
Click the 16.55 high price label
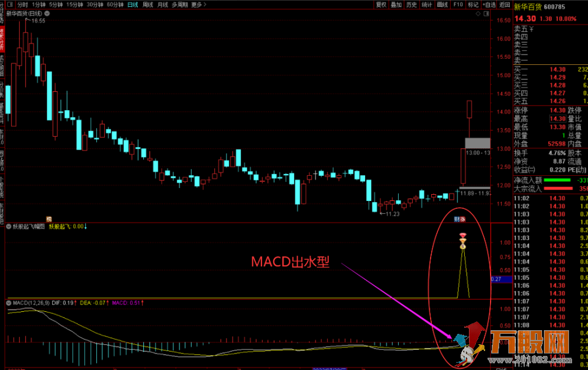(38, 21)
